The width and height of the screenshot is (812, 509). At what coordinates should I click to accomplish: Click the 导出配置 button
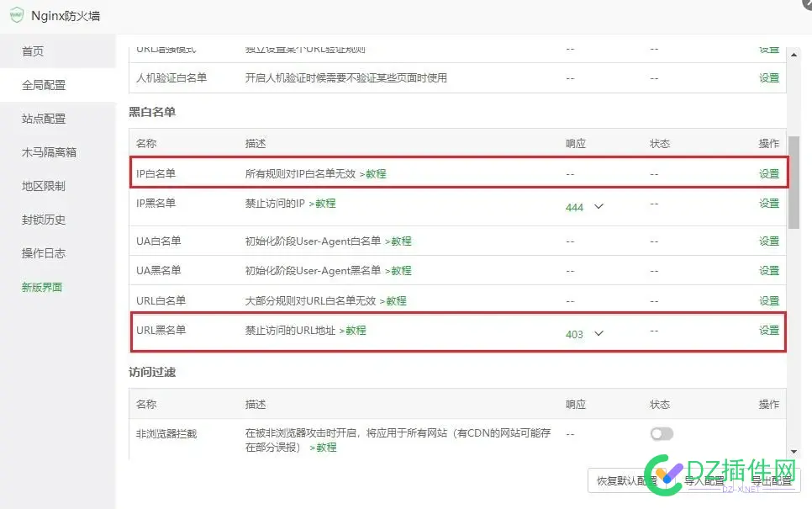770,481
